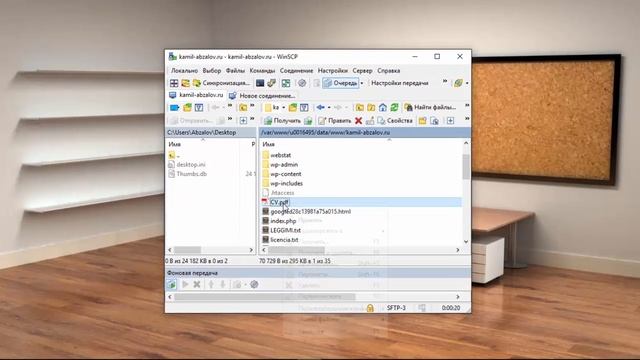This screenshot has width=640, height=360.
Task: Open the Выбор menu
Action: tap(211, 71)
